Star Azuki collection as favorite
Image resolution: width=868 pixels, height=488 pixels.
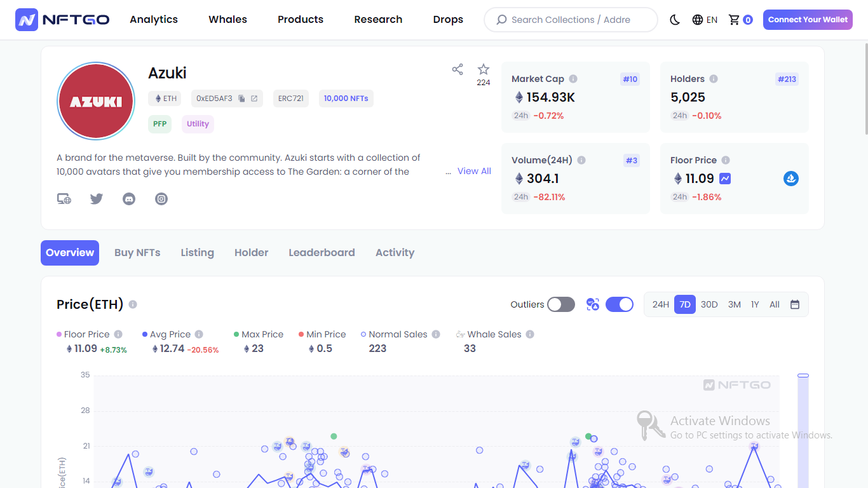pyautogui.click(x=484, y=69)
